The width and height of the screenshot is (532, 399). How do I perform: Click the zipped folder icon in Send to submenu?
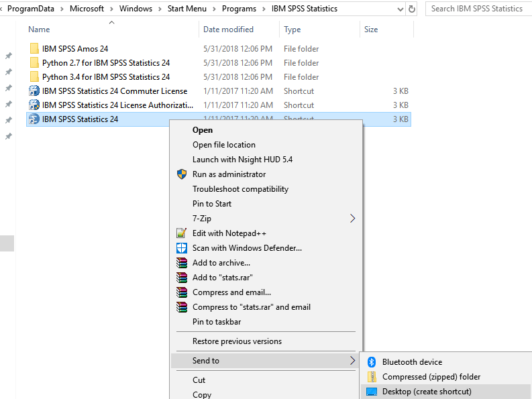tap(372, 377)
